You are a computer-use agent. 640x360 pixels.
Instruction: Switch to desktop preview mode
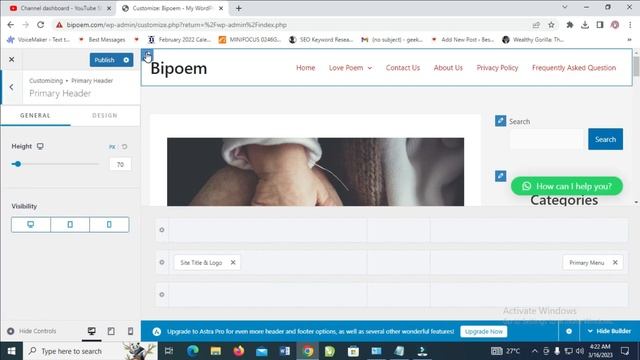point(91,331)
